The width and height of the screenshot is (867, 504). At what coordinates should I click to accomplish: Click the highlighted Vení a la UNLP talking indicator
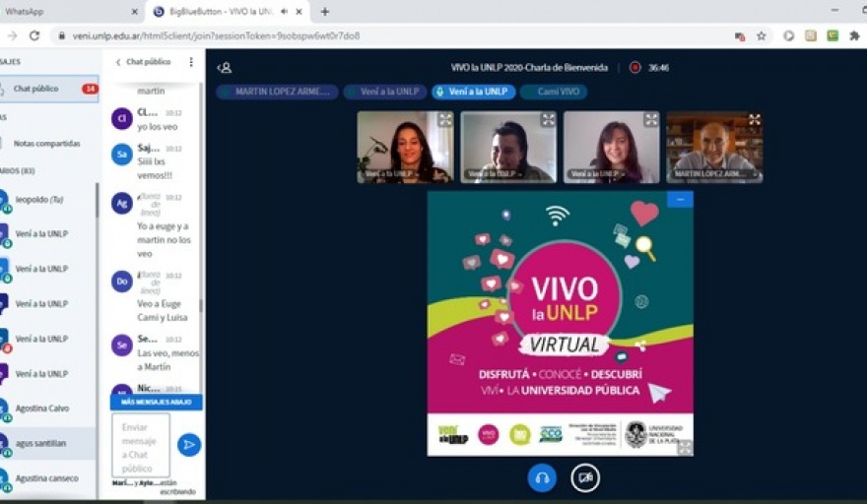click(474, 92)
